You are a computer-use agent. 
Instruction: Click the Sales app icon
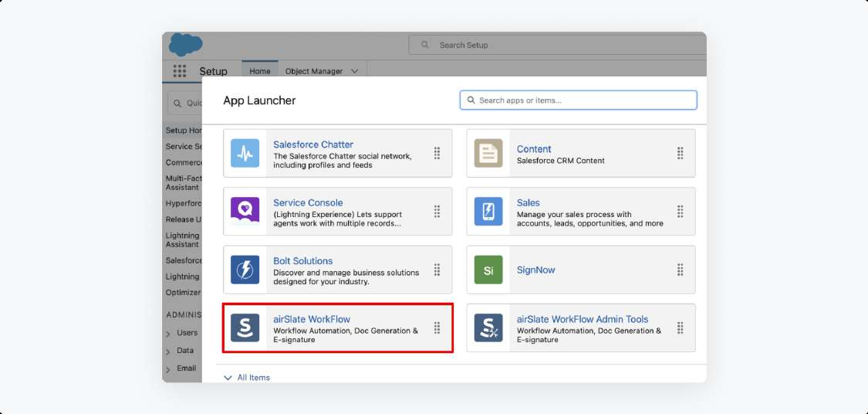pyautogui.click(x=488, y=211)
